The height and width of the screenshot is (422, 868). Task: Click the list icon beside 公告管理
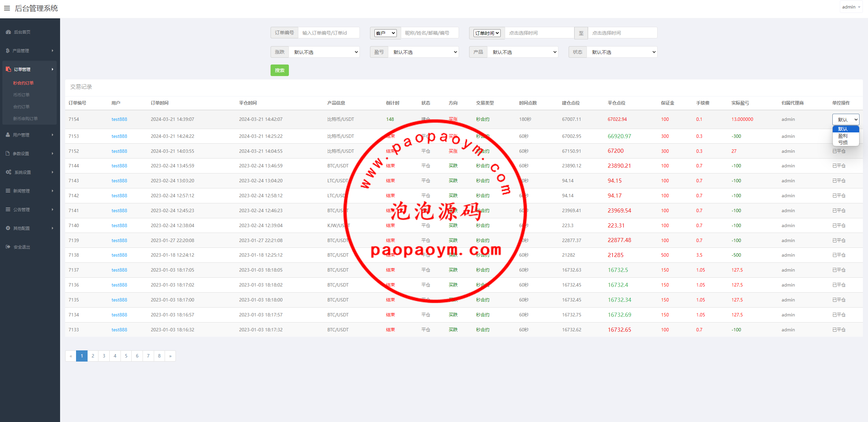(x=8, y=209)
